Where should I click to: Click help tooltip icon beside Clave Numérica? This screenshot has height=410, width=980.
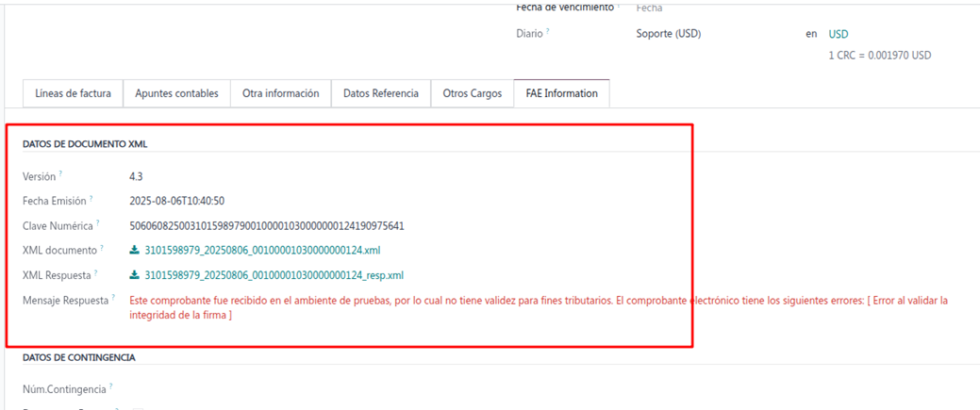97,223
